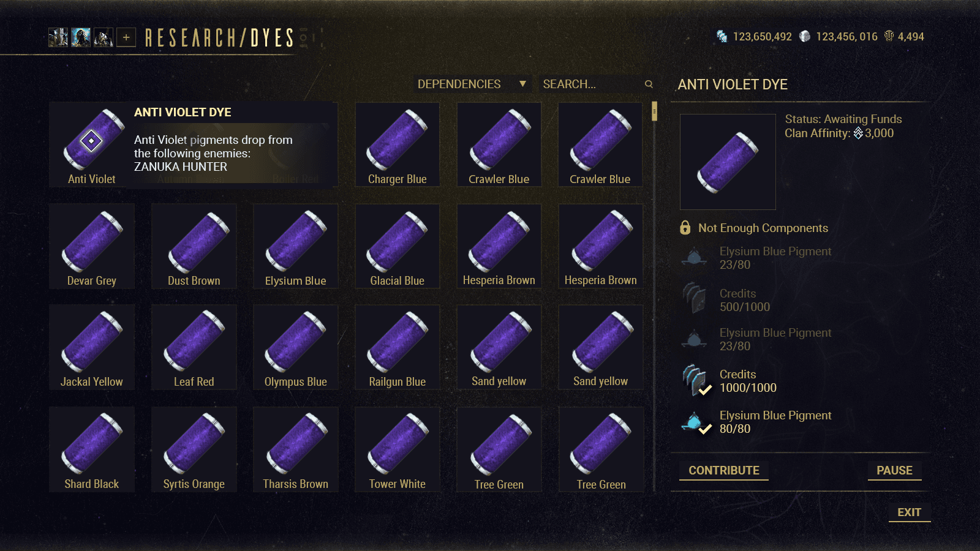980x551 pixels.
Task: Focus the Search input field
Action: point(591,84)
